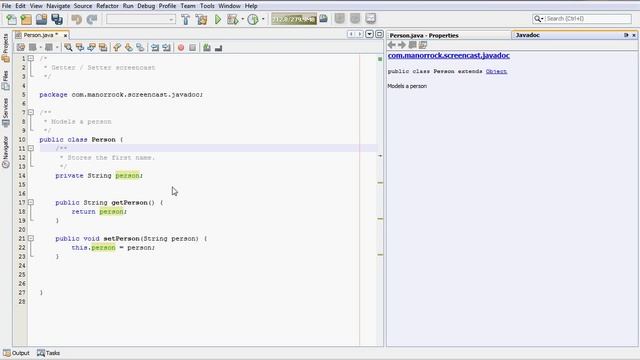Click Javadoc panel back arrow
The image size is (640, 360).
pyautogui.click(x=392, y=44)
